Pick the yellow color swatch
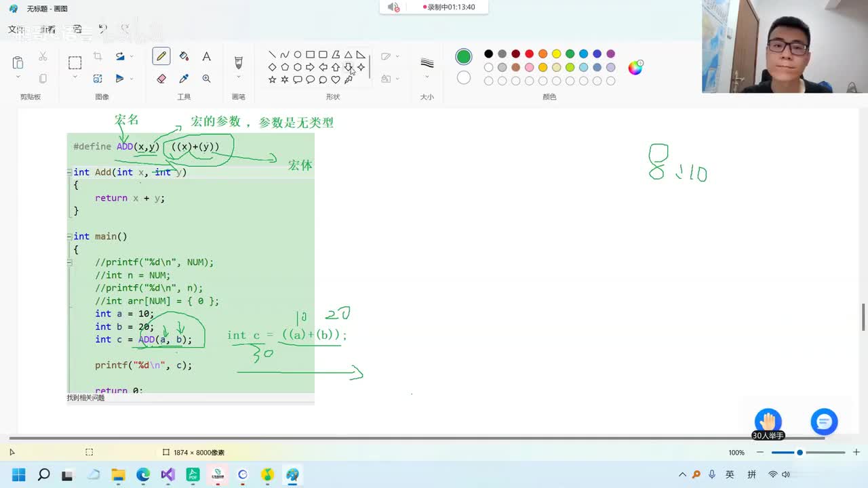 point(556,54)
